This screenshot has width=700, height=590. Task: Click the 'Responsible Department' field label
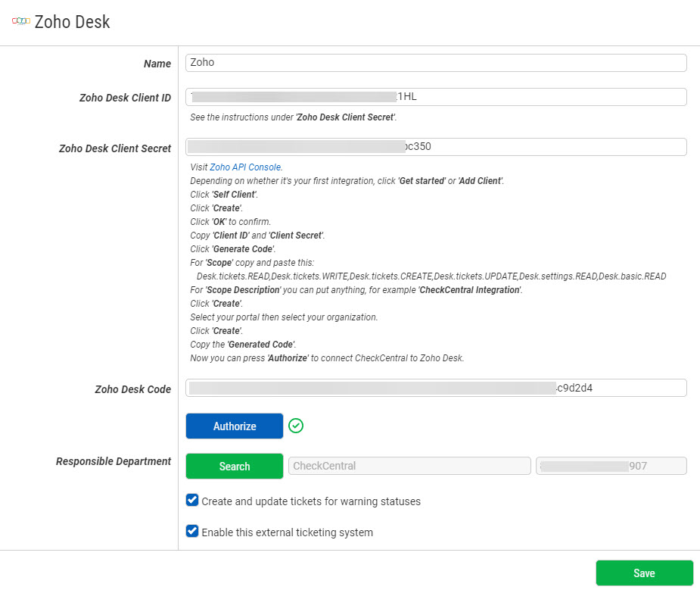pyautogui.click(x=114, y=461)
